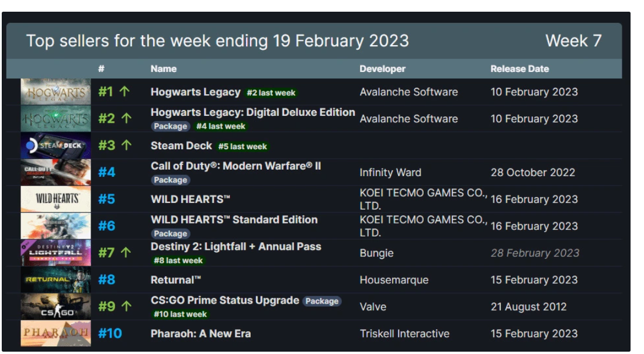The image size is (644, 354).
Task: Click up arrow next to #9
Action: click(x=126, y=306)
